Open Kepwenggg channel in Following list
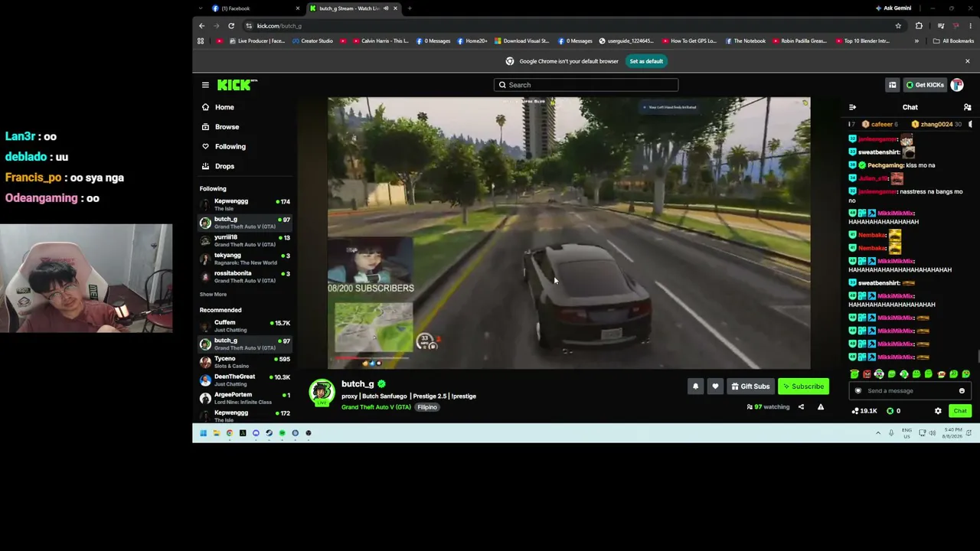The height and width of the screenshot is (551, 980). tap(245, 204)
